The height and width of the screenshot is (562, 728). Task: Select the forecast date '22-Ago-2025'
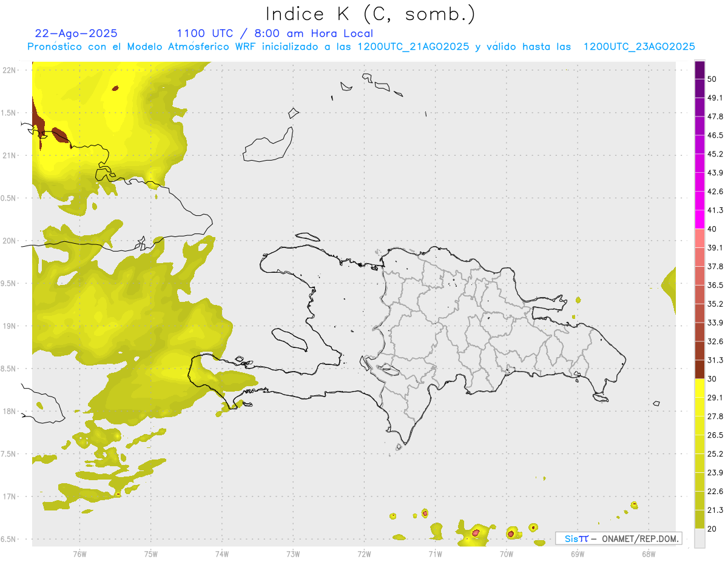pos(76,33)
